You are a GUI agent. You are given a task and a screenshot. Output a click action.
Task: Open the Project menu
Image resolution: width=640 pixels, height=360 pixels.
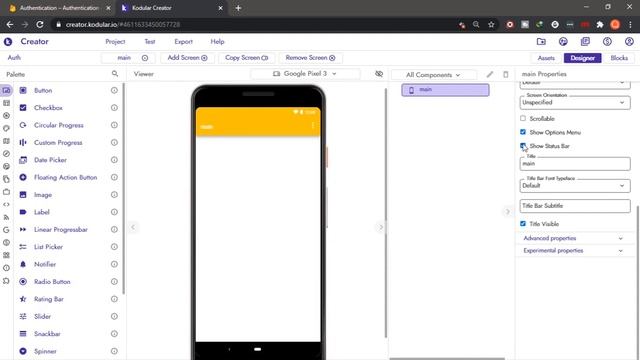(x=115, y=42)
